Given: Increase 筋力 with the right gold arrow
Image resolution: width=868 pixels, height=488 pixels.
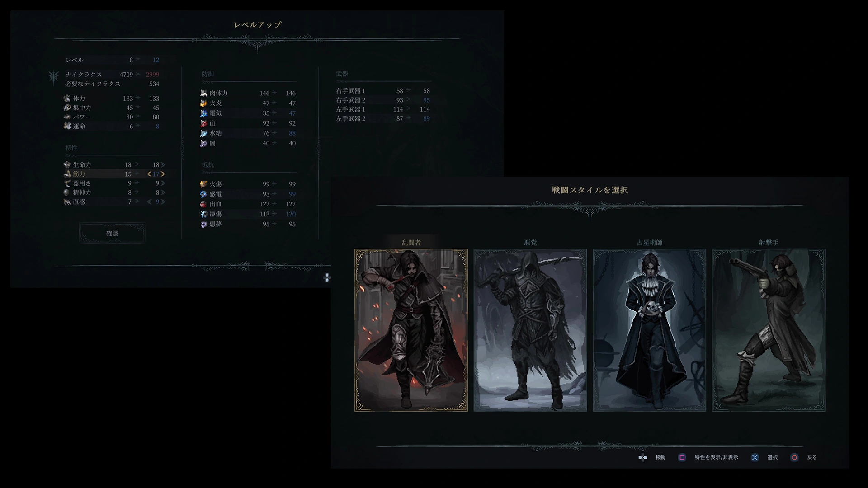Looking at the screenshot, I should 163,174.
